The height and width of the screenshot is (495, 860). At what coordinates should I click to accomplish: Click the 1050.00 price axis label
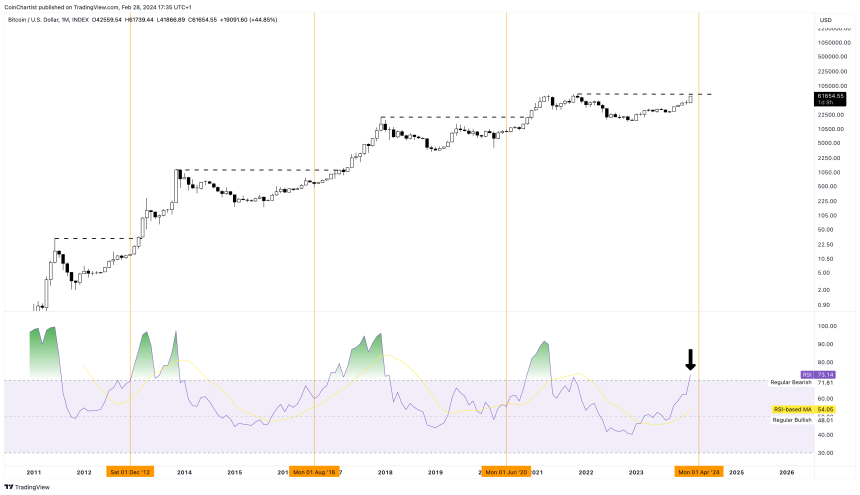pyautogui.click(x=829, y=172)
